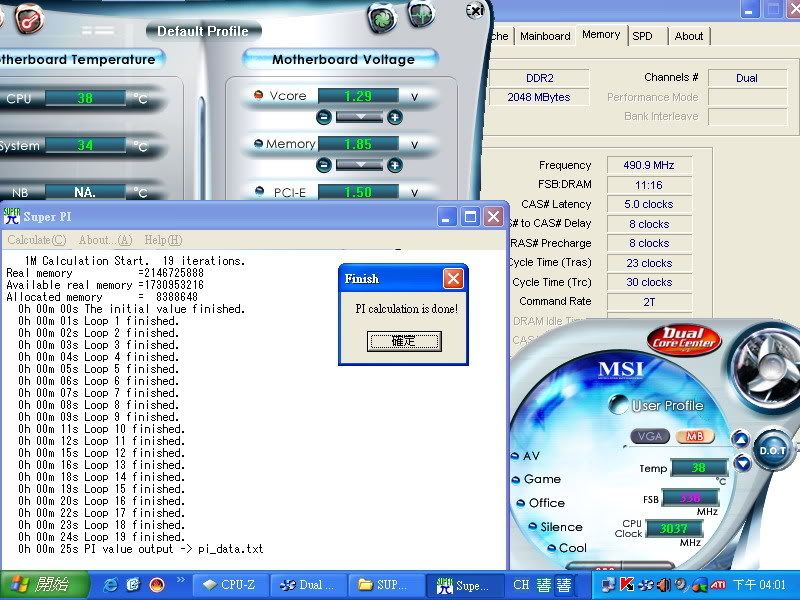The width and height of the screenshot is (800, 600).
Task: Switch to the Mainboard tab in CPU-Z
Action: (x=545, y=36)
